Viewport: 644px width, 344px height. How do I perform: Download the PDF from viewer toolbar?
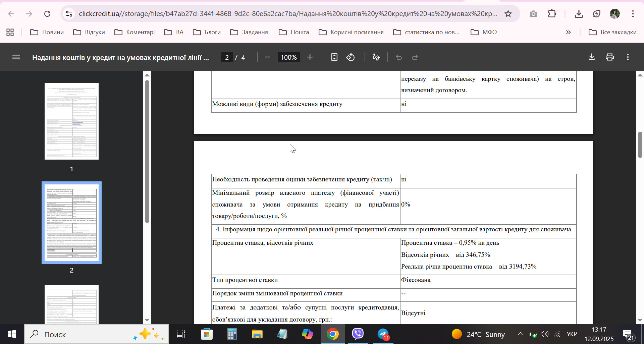[592, 57]
